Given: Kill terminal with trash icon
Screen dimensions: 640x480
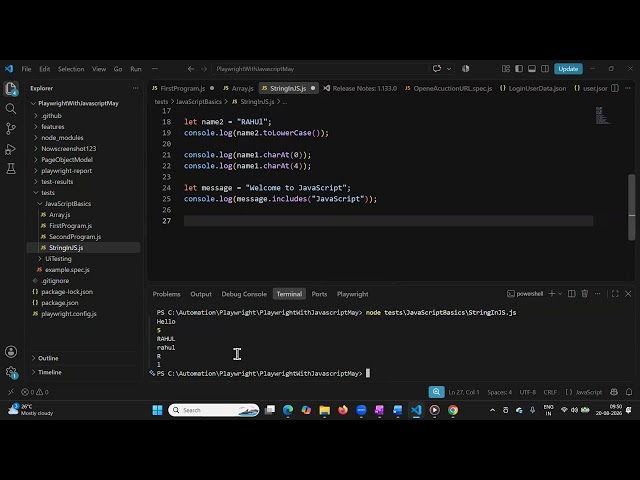Looking at the screenshot, I should point(585,293).
